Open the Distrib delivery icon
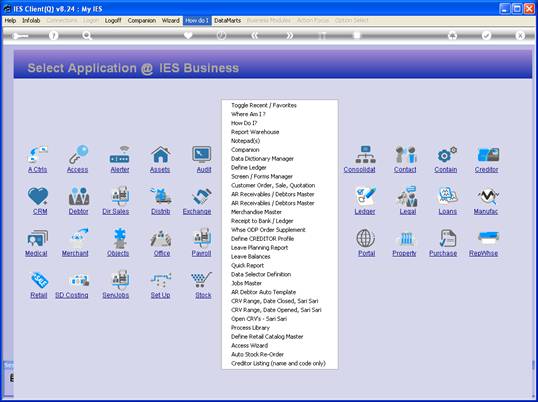The height and width of the screenshot is (402, 538). (x=161, y=196)
